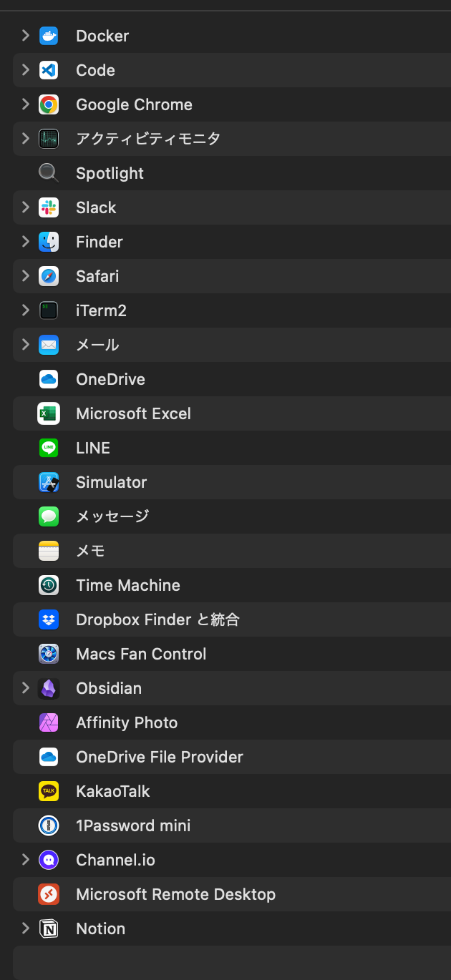The width and height of the screenshot is (451, 980).
Task: Click the Microsoft Remote Desktop icon
Action: point(49,894)
